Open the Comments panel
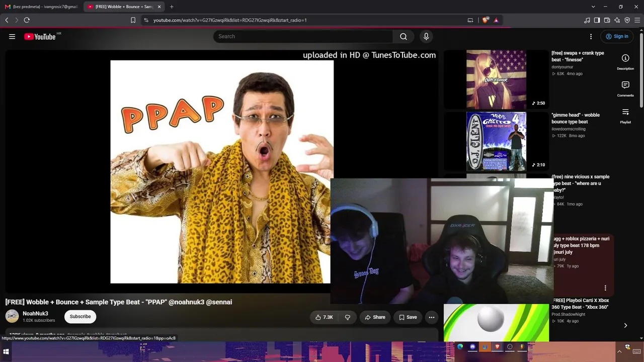The height and width of the screenshot is (362, 644). click(x=625, y=88)
